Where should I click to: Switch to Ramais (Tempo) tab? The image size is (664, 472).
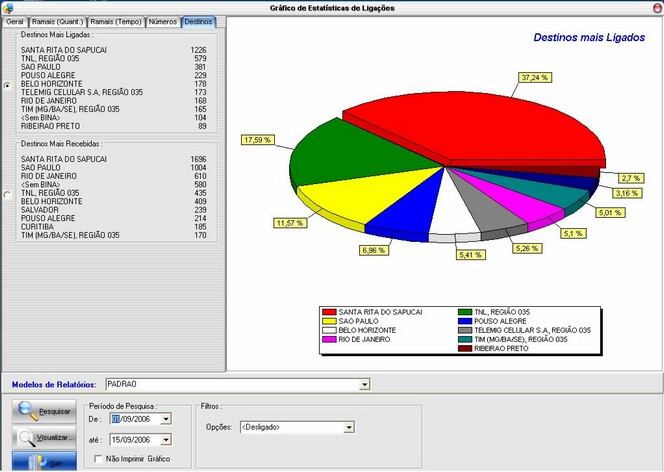click(x=116, y=22)
